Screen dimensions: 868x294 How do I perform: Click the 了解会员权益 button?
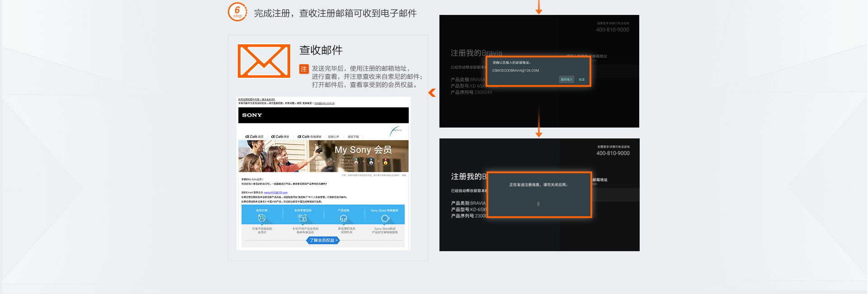(323, 240)
